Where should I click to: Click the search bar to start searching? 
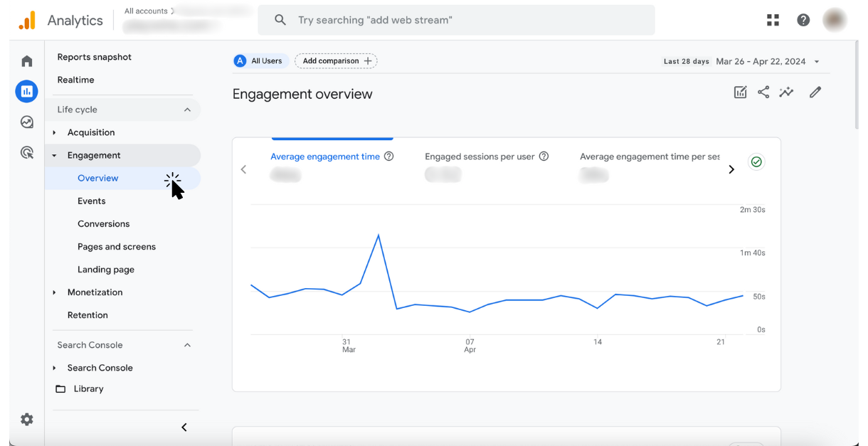tap(455, 19)
